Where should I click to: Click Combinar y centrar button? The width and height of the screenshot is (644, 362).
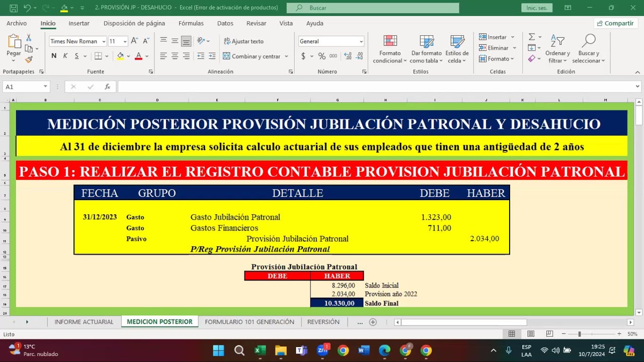click(x=252, y=56)
